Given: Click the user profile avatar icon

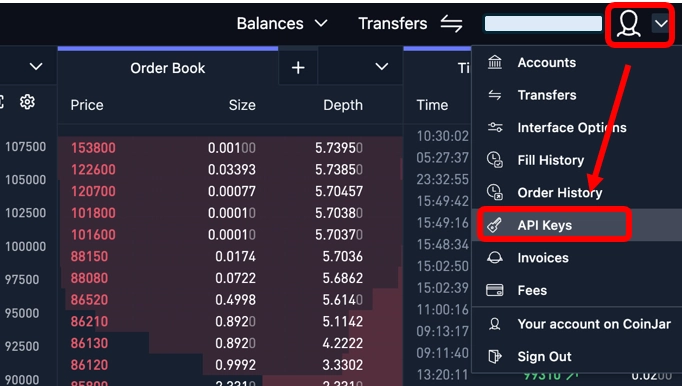Looking at the screenshot, I should pyautogui.click(x=628, y=24).
